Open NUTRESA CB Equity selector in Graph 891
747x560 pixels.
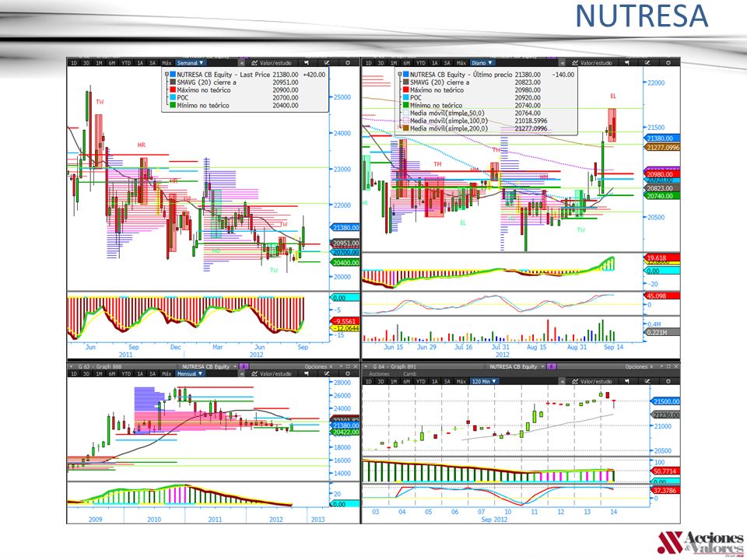click(517, 366)
